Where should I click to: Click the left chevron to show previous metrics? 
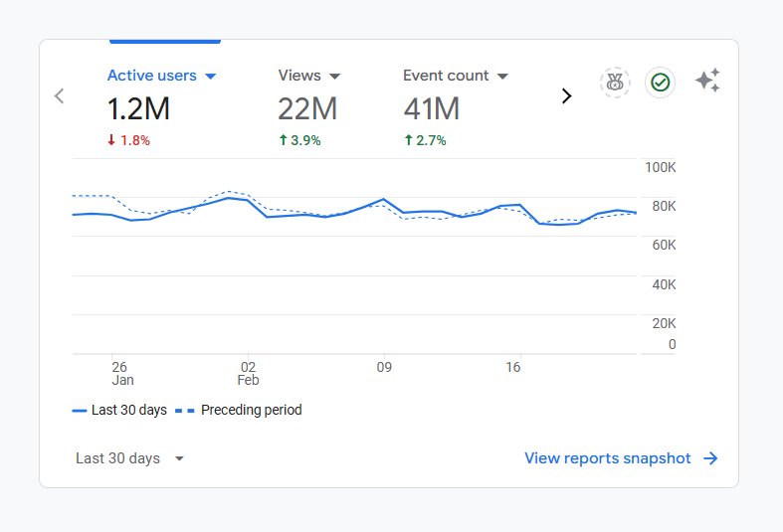[x=59, y=96]
